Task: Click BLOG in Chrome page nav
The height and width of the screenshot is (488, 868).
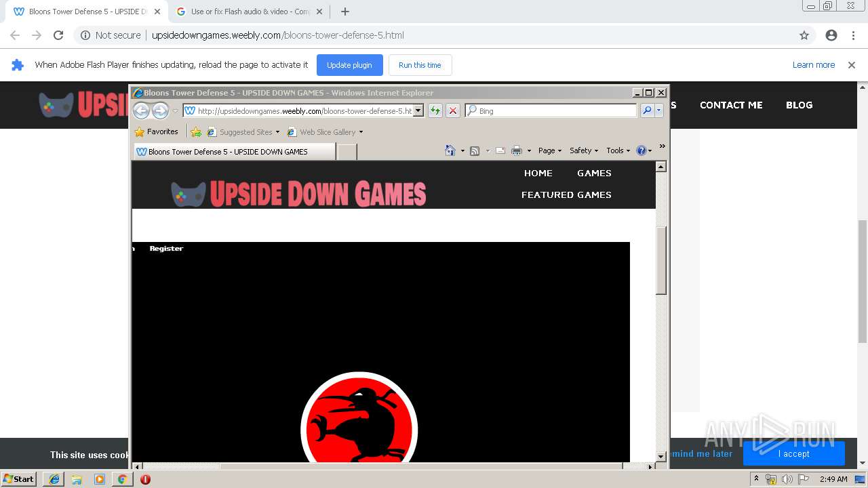Action: click(799, 105)
